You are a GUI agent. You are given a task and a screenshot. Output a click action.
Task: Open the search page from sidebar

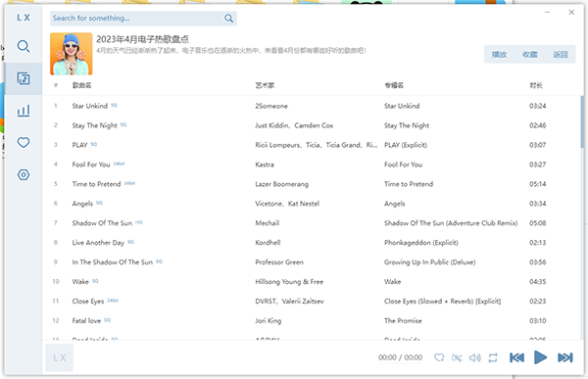tap(24, 46)
